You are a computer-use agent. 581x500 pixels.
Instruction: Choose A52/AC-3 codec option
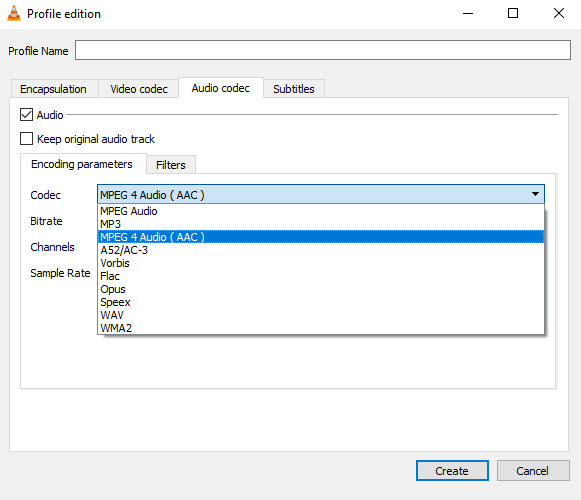tap(321, 250)
